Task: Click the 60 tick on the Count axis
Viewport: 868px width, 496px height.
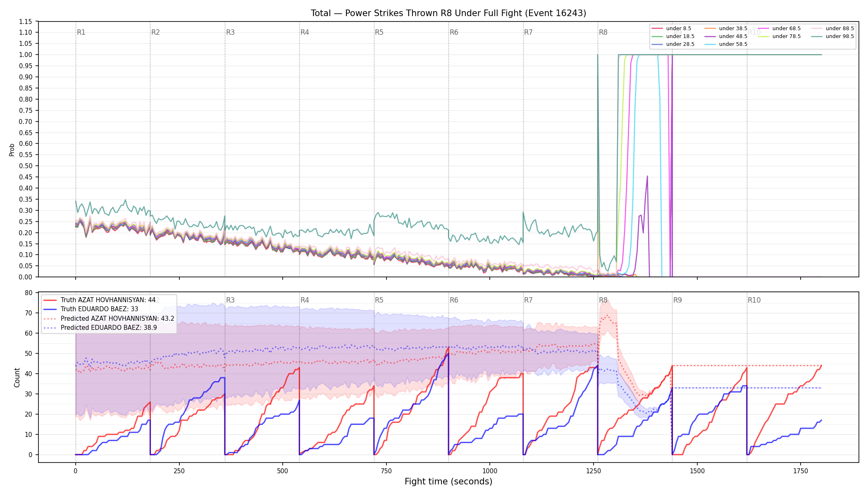Action: tap(29, 333)
